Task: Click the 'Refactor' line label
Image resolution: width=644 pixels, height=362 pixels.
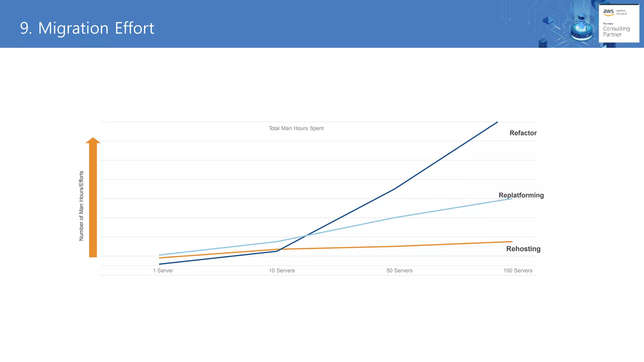Action: pyautogui.click(x=523, y=133)
